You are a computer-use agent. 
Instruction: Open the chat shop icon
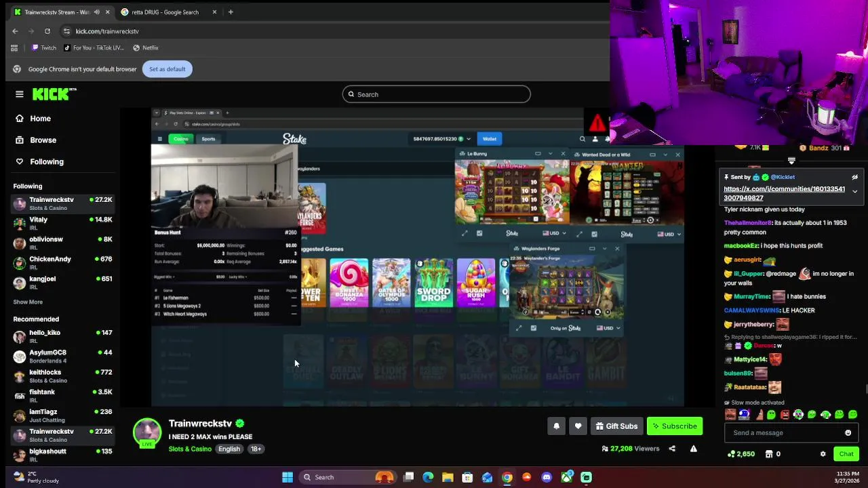pyautogui.click(x=769, y=454)
